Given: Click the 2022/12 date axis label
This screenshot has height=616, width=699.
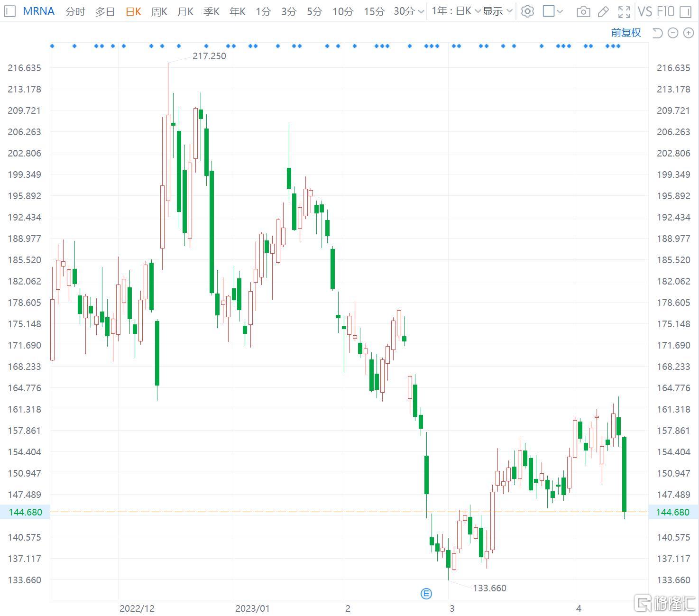Looking at the screenshot, I should [x=137, y=608].
